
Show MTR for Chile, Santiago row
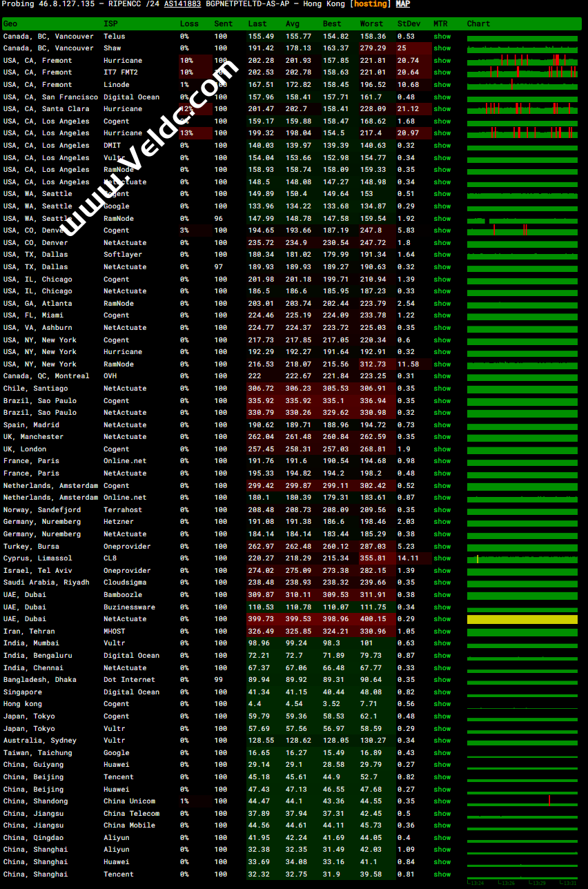click(442, 389)
